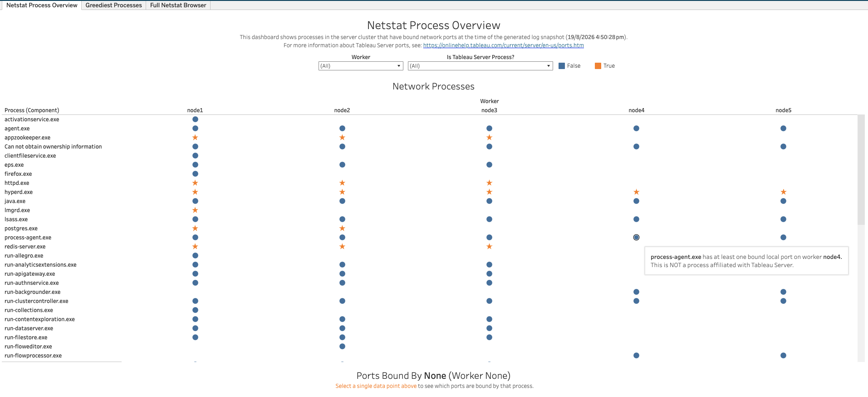
Task: Click run-allegro.exe dot on node1
Action: [x=195, y=256]
